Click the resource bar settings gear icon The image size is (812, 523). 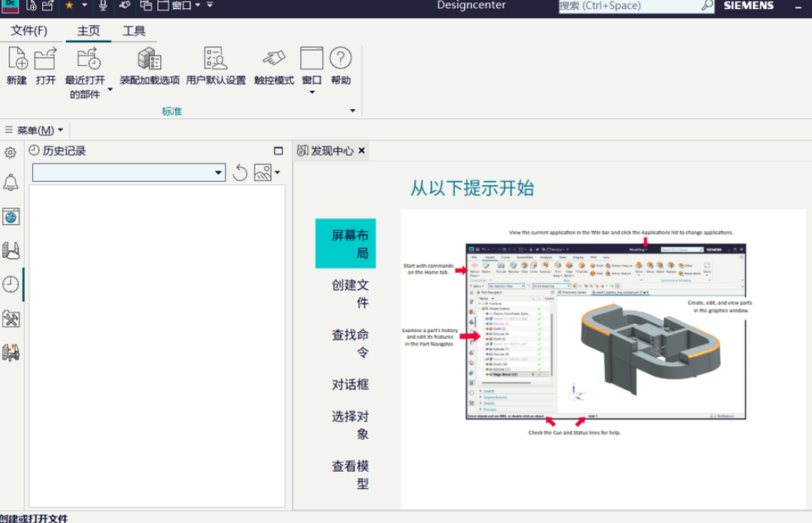pyautogui.click(x=11, y=153)
